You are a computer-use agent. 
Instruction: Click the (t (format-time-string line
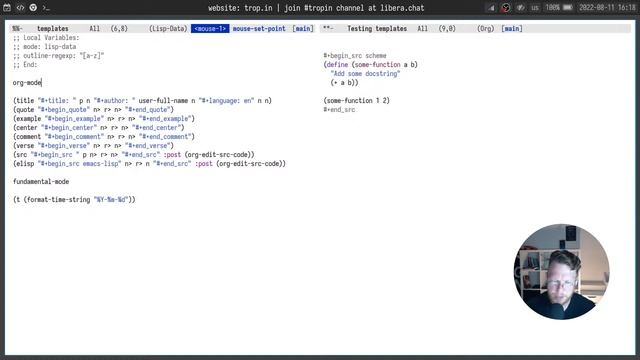(x=74, y=200)
